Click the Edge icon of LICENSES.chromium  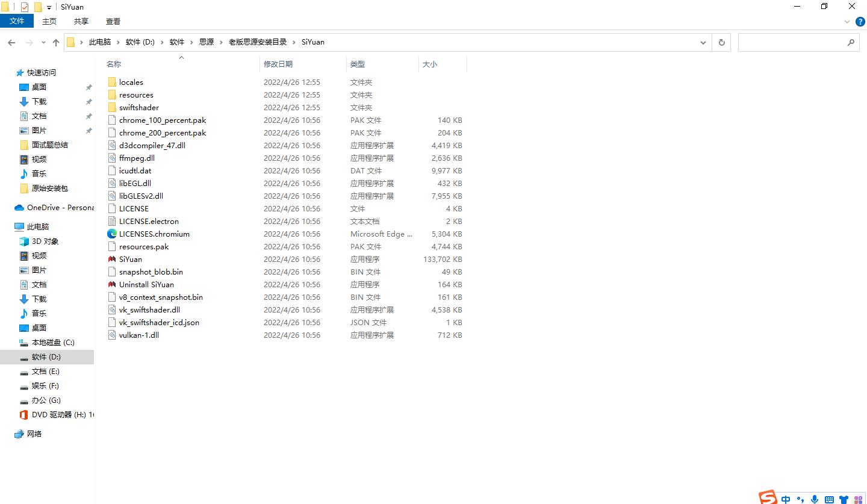tap(111, 234)
